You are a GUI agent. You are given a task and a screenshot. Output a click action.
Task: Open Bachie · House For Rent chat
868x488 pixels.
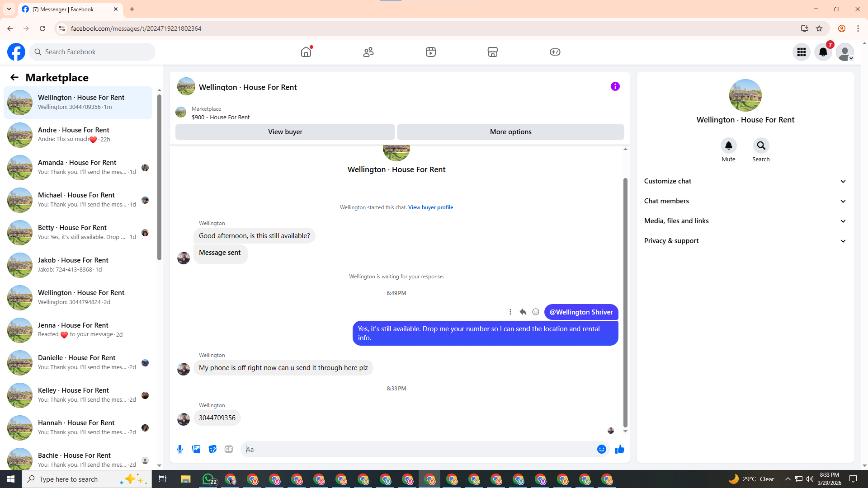click(x=78, y=457)
